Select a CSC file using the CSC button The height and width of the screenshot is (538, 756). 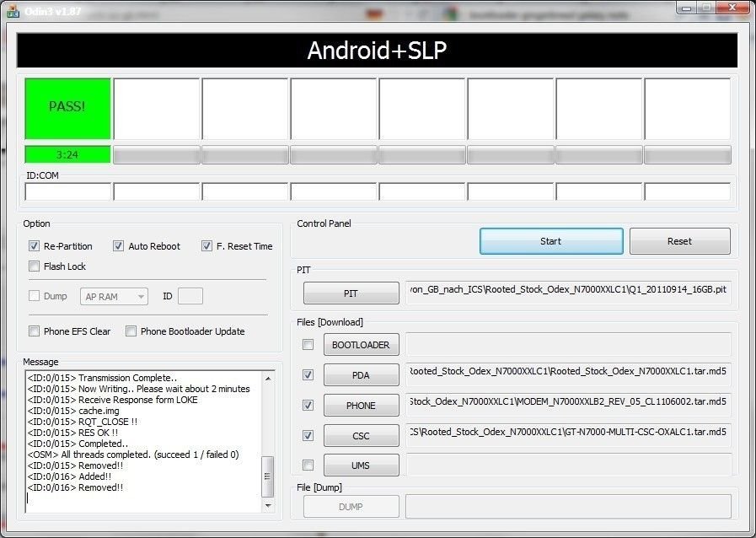coord(361,436)
